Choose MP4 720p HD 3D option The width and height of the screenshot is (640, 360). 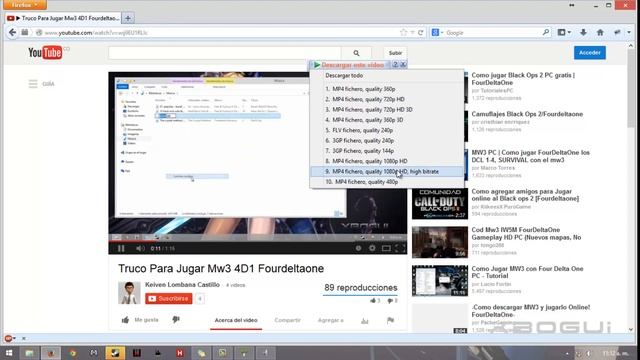387,109
